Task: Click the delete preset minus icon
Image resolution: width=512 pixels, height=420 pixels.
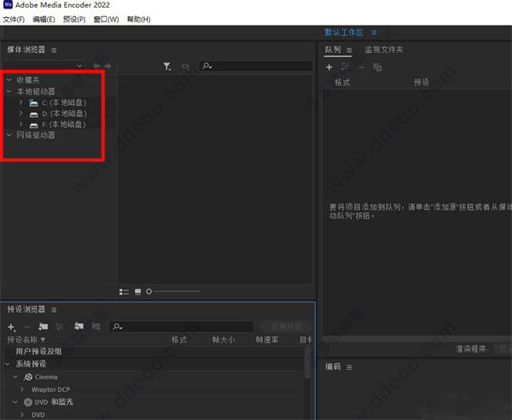Action: click(26, 327)
